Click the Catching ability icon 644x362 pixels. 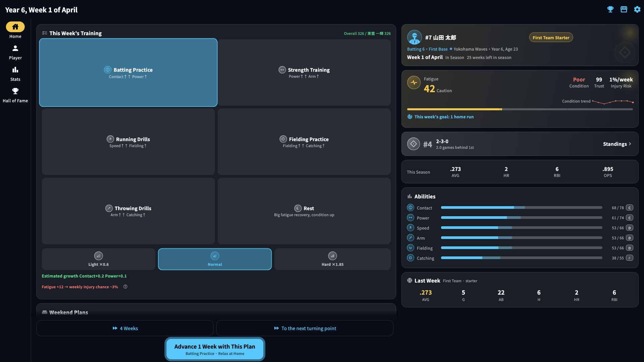tap(411, 258)
